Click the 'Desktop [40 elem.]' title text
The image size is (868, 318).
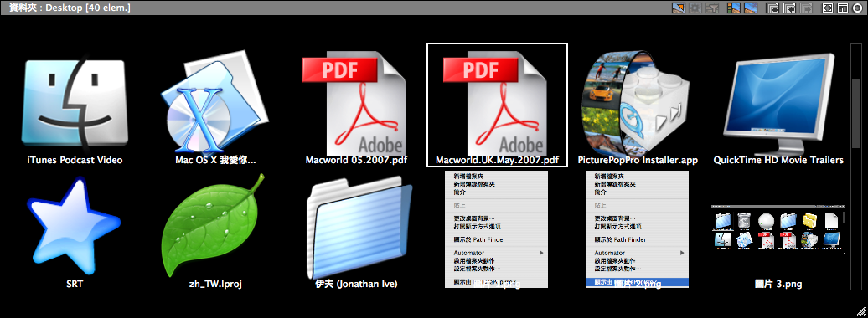pyautogui.click(x=89, y=8)
